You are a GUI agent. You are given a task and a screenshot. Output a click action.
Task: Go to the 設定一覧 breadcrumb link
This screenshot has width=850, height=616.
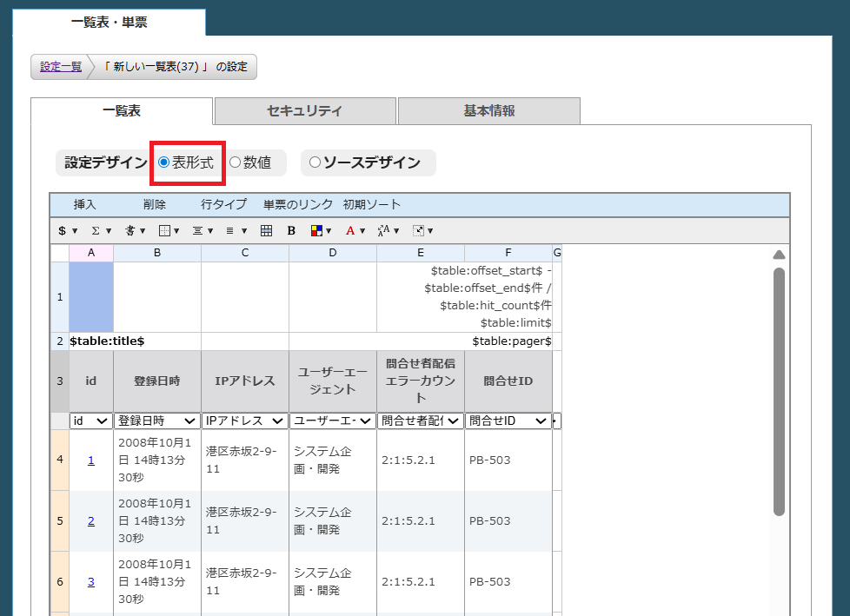(x=61, y=67)
